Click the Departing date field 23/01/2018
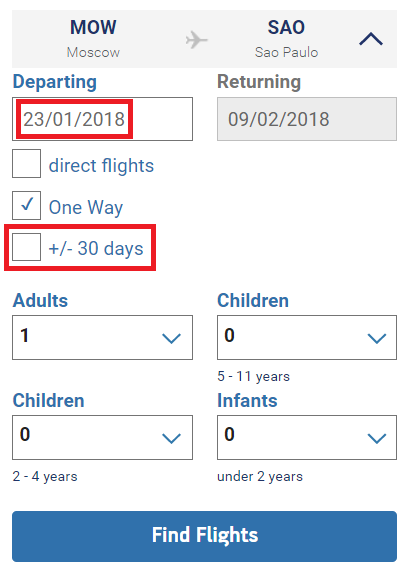This screenshot has height=571, width=413. coord(102,119)
